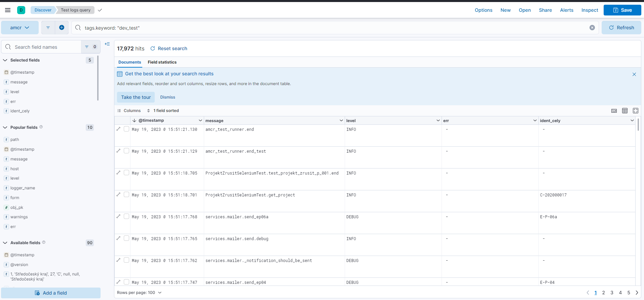Select the send_ep06a row checkbox

click(126, 216)
